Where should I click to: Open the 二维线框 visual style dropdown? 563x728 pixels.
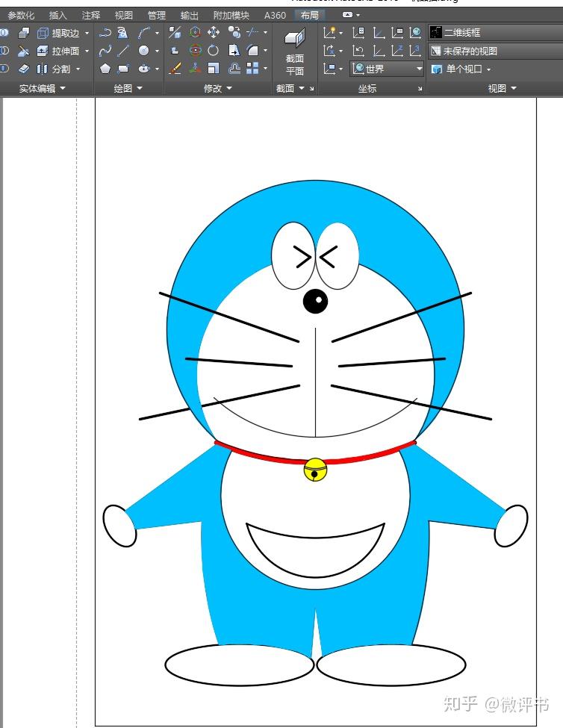pyautogui.click(x=496, y=33)
